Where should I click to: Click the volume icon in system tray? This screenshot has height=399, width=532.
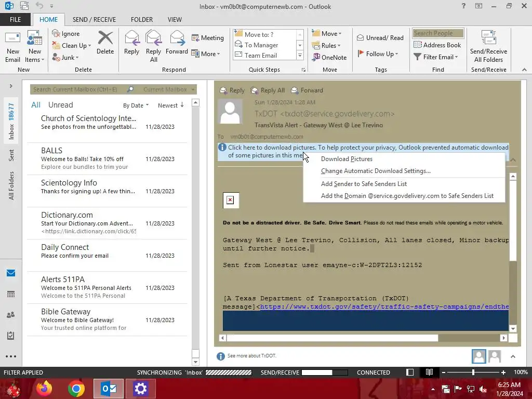pyautogui.click(x=483, y=389)
